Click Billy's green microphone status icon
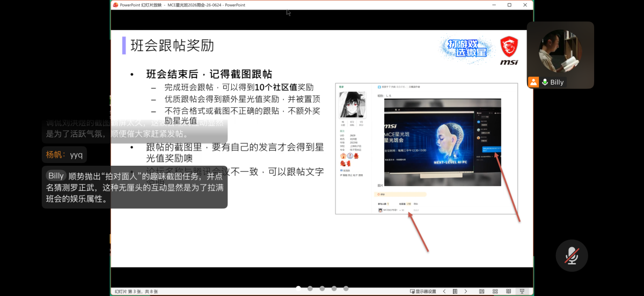Viewport: 644px width, 296px height. (545, 83)
